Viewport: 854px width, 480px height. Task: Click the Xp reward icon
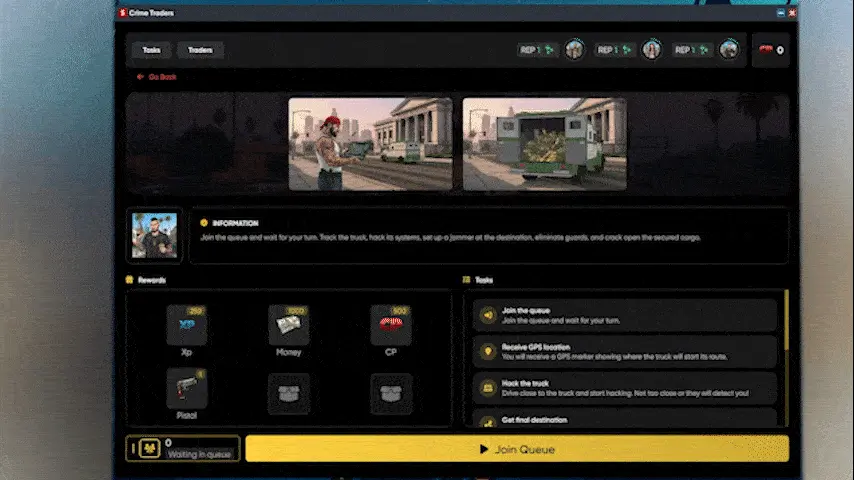pos(187,325)
